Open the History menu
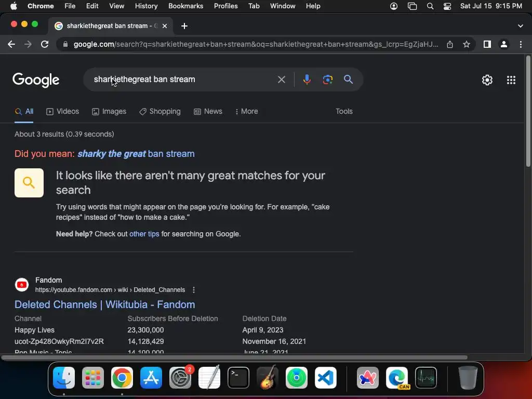532x399 pixels. click(146, 6)
